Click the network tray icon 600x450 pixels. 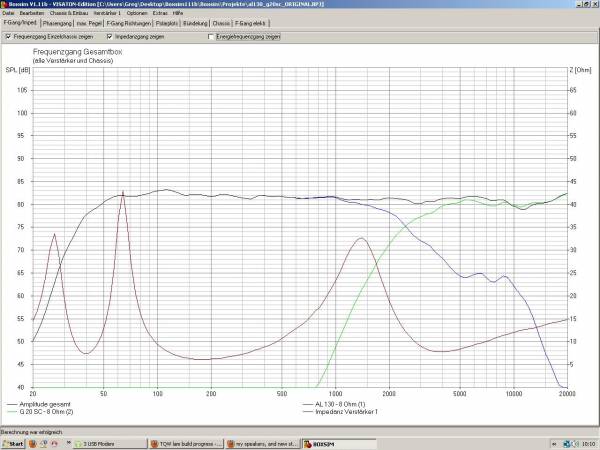click(567, 444)
